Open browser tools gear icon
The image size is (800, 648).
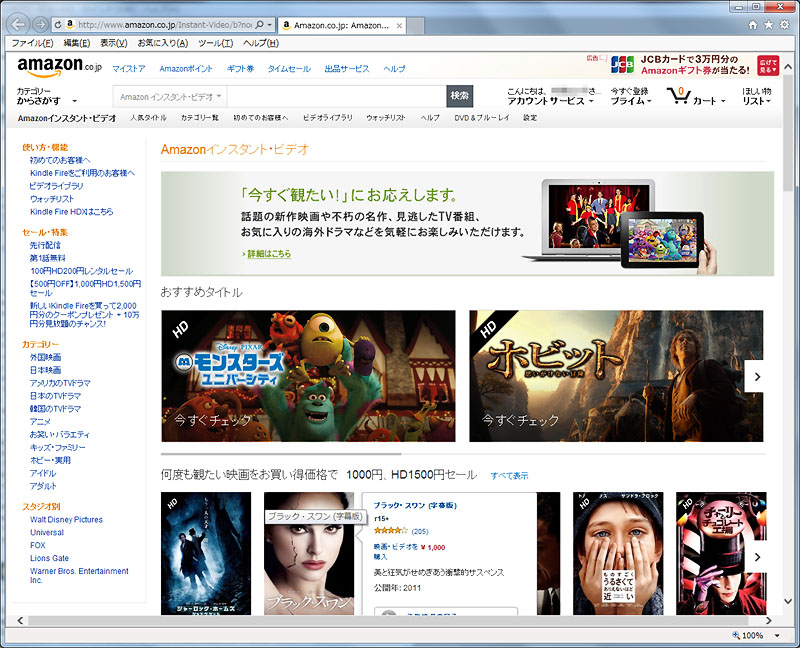tap(785, 25)
